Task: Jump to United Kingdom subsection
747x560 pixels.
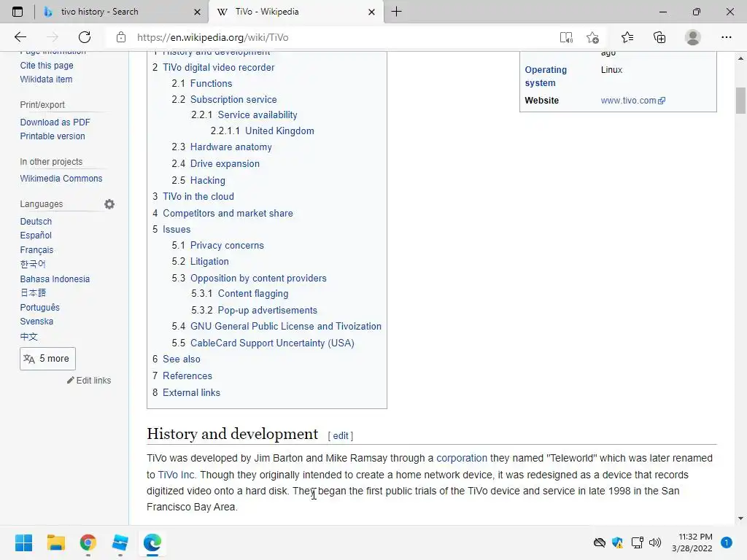Action: [279, 131]
